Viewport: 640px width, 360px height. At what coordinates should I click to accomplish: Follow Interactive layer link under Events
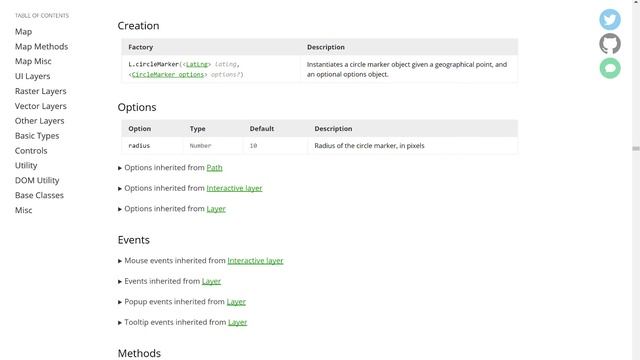255,260
